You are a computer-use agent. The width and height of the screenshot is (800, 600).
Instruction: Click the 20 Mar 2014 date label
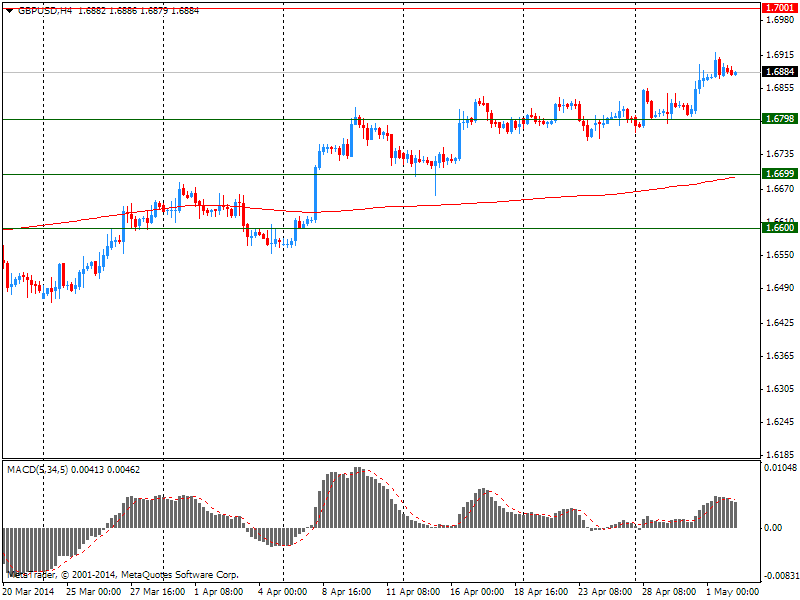tap(29, 592)
